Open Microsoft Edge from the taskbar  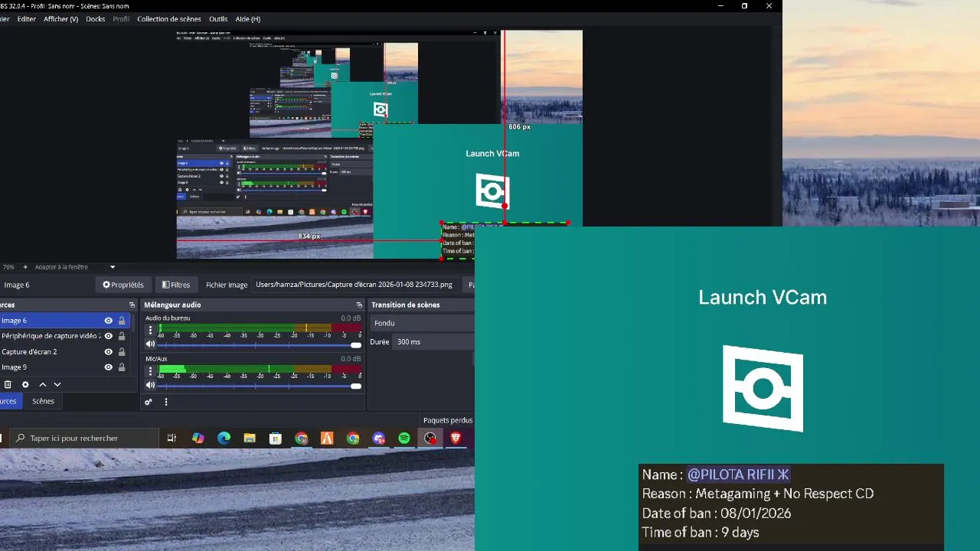[224, 439]
